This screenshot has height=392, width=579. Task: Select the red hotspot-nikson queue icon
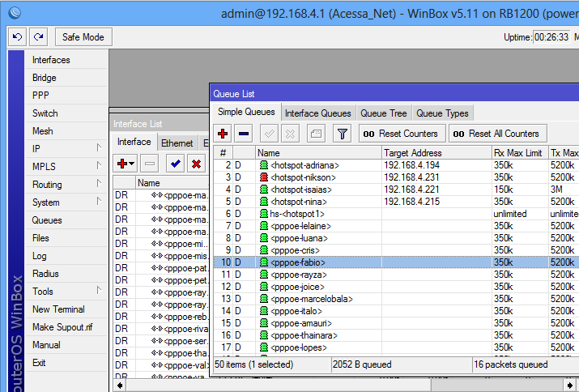click(x=264, y=177)
